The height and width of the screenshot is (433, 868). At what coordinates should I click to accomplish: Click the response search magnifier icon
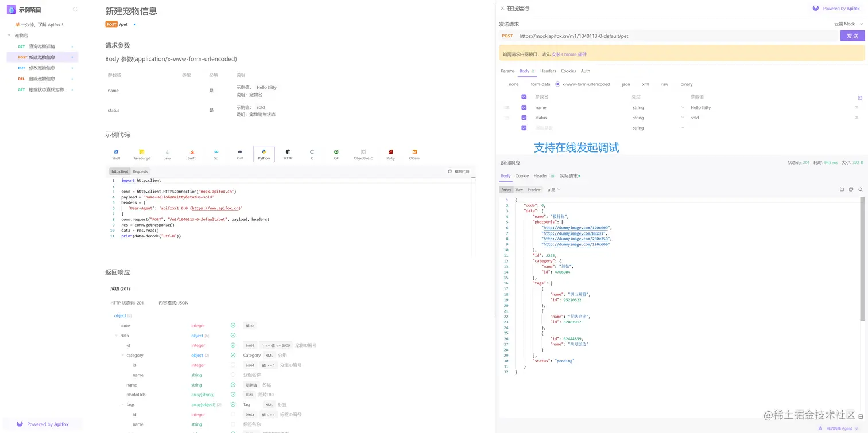pyautogui.click(x=861, y=189)
